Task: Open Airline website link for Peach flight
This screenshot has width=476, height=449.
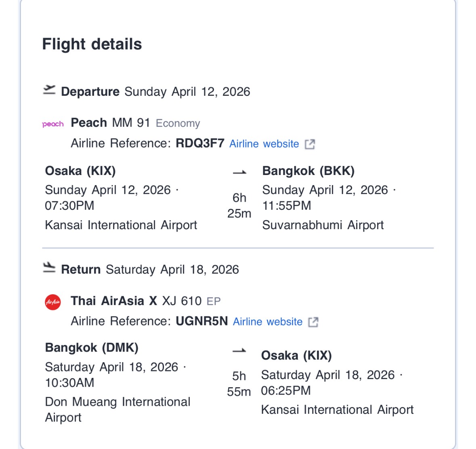Action: pos(264,144)
